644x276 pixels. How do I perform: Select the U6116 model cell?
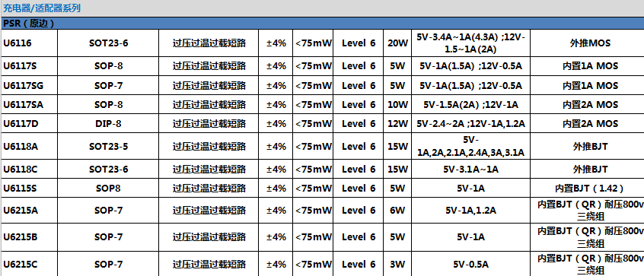[x=29, y=43]
